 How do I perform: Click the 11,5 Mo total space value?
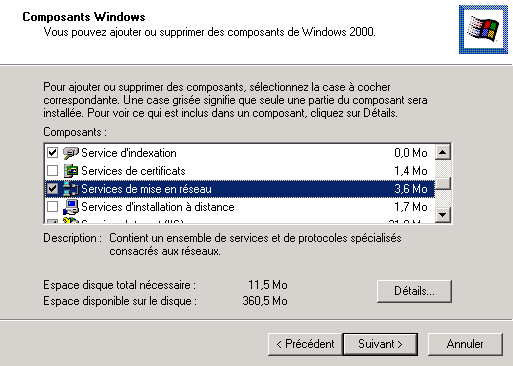pyautogui.click(x=268, y=285)
